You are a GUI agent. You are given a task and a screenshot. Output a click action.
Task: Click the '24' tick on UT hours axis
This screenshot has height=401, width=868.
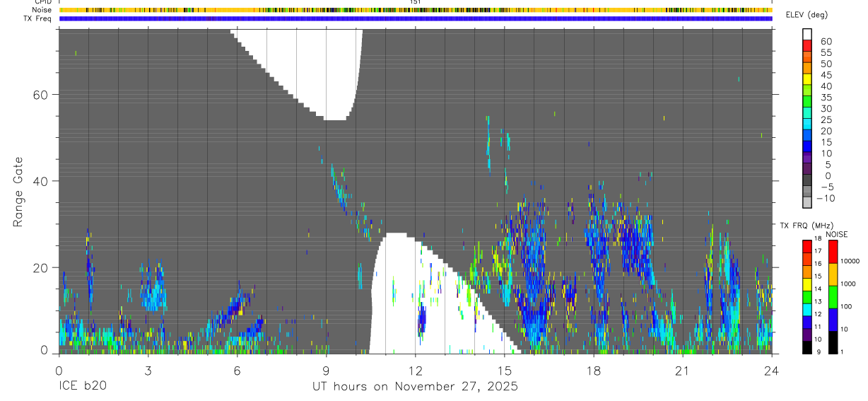tap(772, 371)
